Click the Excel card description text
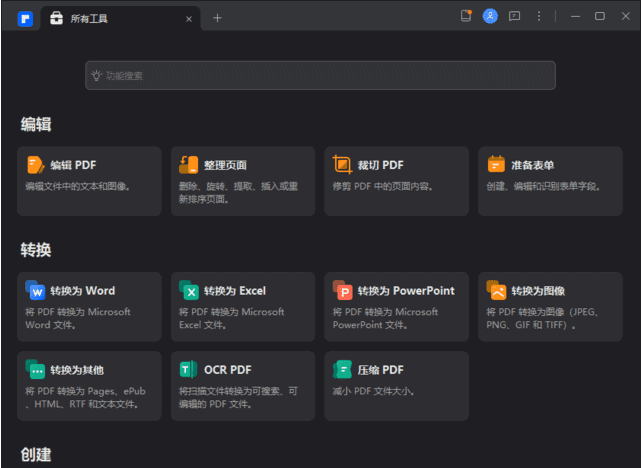 click(x=231, y=318)
